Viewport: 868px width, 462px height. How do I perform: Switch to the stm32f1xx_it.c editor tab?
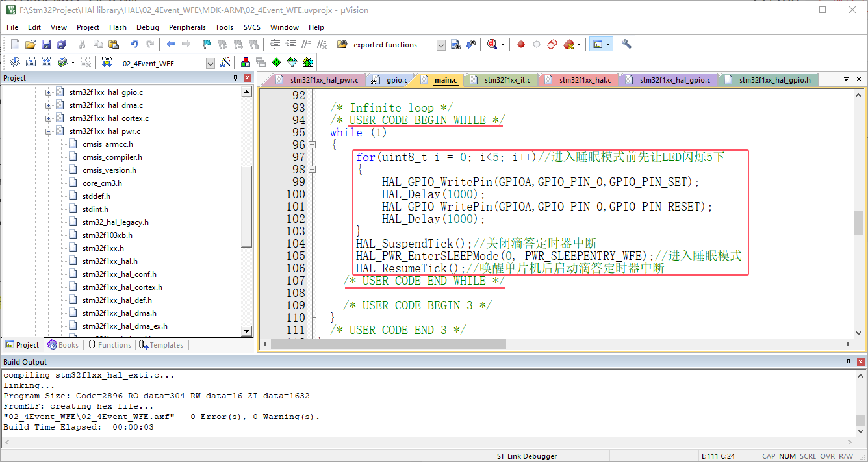pyautogui.click(x=501, y=80)
